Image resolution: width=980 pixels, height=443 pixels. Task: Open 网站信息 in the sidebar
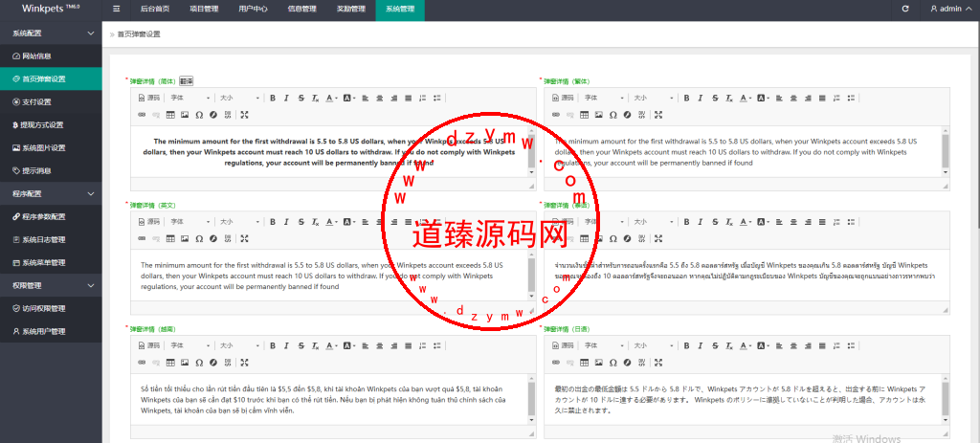coord(51,56)
